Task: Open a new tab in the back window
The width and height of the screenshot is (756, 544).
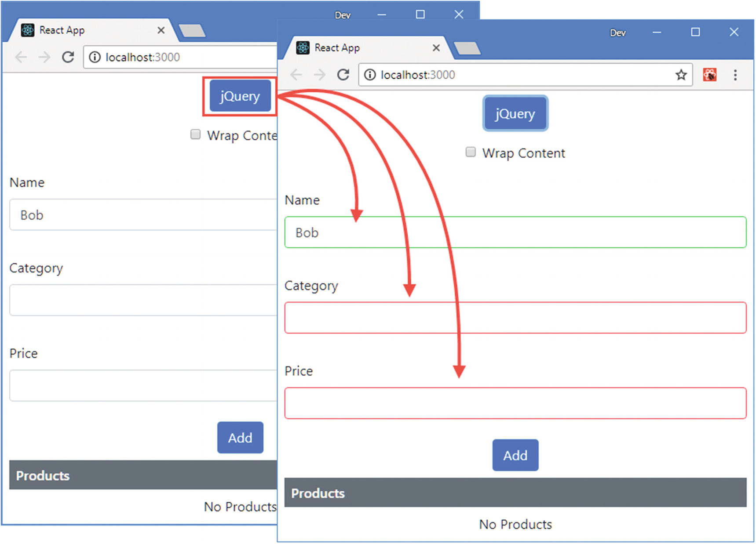Action: tap(192, 30)
